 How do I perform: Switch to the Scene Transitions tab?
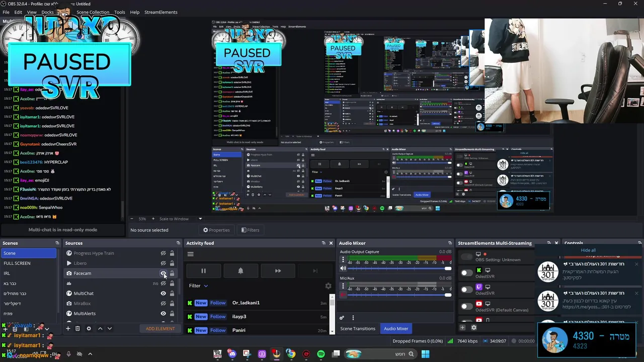coord(358,328)
